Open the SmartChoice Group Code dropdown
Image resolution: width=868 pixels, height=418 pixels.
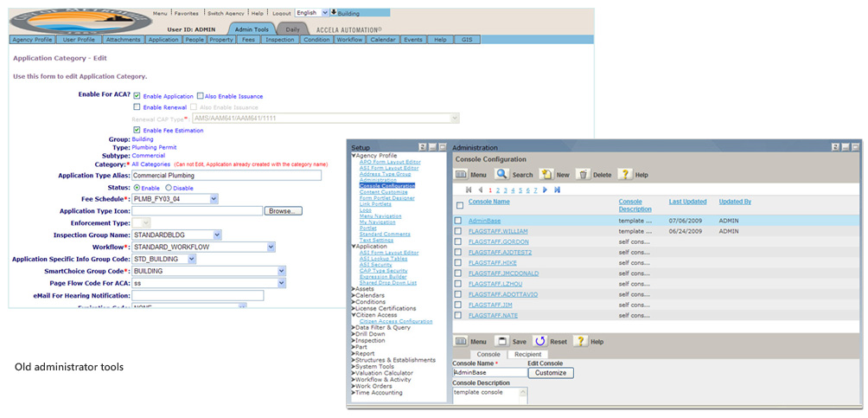(x=209, y=271)
